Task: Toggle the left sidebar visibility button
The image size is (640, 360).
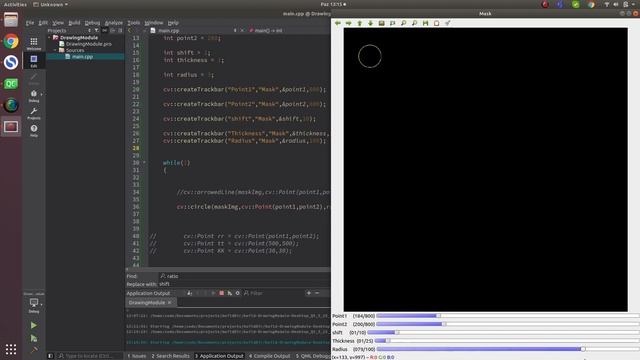Action: click(50, 356)
